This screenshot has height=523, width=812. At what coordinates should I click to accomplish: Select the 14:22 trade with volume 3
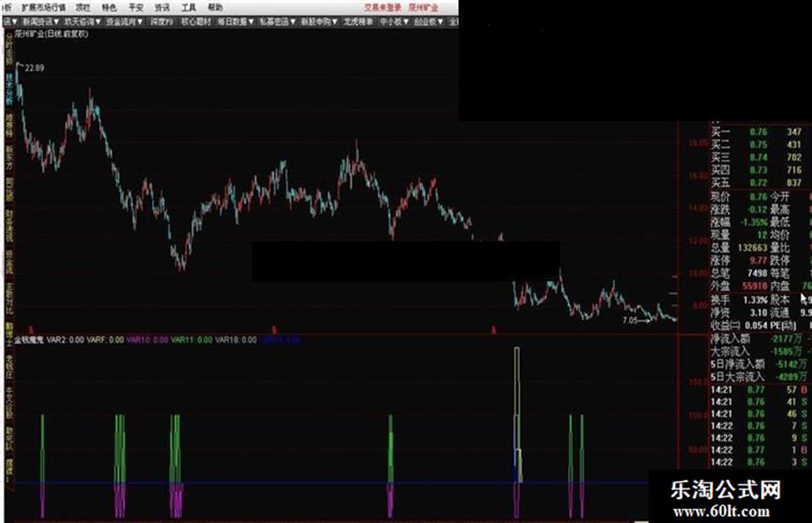click(759, 462)
